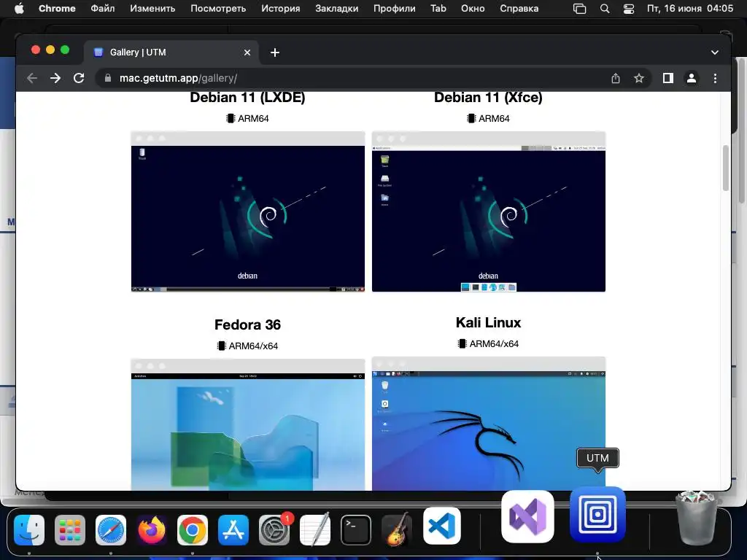The height and width of the screenshot is (560, 747).
Task: Open the Debian 11 (Xfce) entry
Action: [x=488, y=97]
